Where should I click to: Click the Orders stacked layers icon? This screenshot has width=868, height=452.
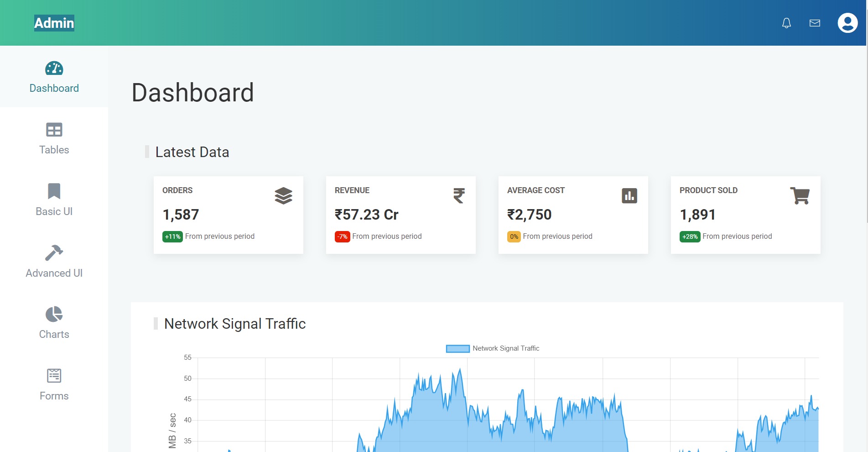click(283, 196)
